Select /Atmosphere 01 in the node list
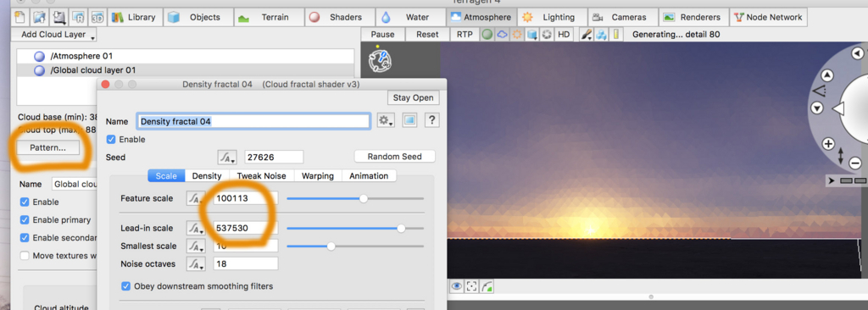868x310 pixels. click(x=186, y=56)
